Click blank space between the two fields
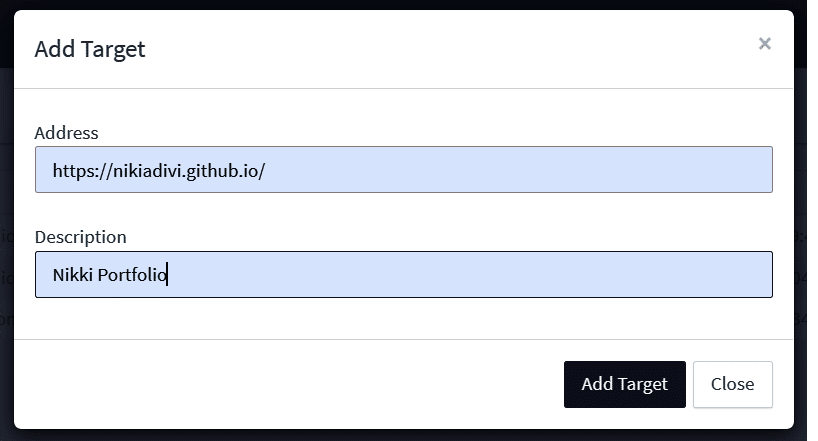This screenshot has height=441, width=818. click(x=403, y=212)
